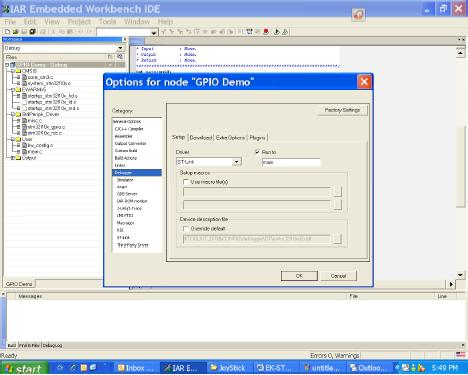The height and width of the screenshot is (375, 468).
Task: Select ST-Link category in list
Action: point(123,238)
